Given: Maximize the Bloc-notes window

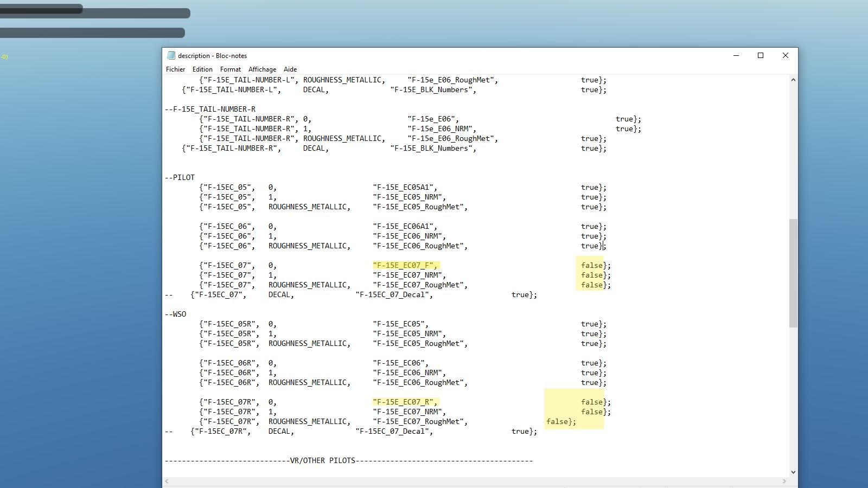Looking at the screenshot, I should pos(761,55).
